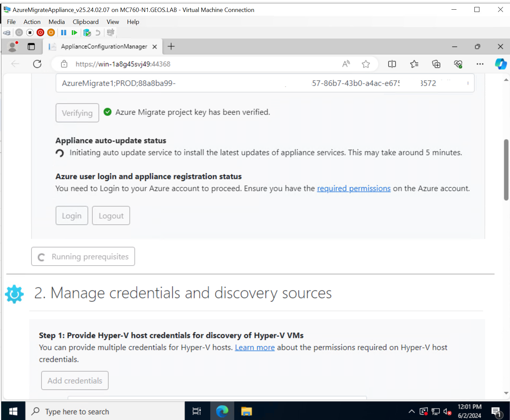Click the Login button

(x=71, y=215)
